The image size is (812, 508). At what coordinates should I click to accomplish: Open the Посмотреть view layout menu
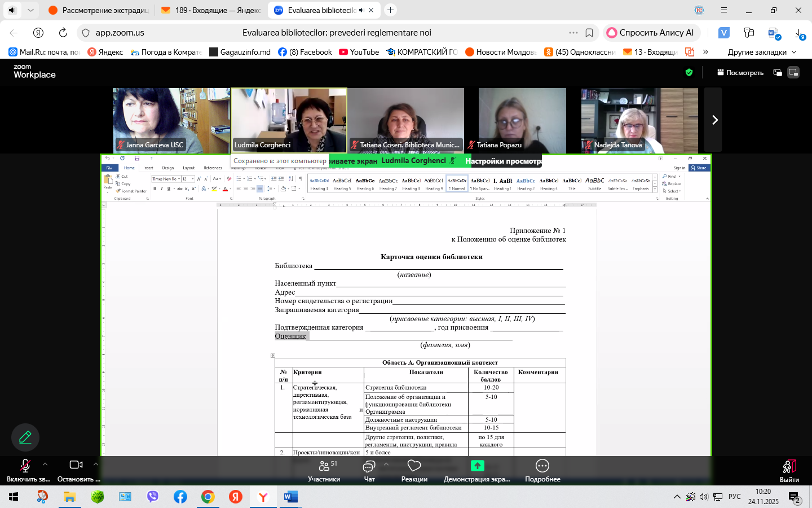click(x=740, y=72)
